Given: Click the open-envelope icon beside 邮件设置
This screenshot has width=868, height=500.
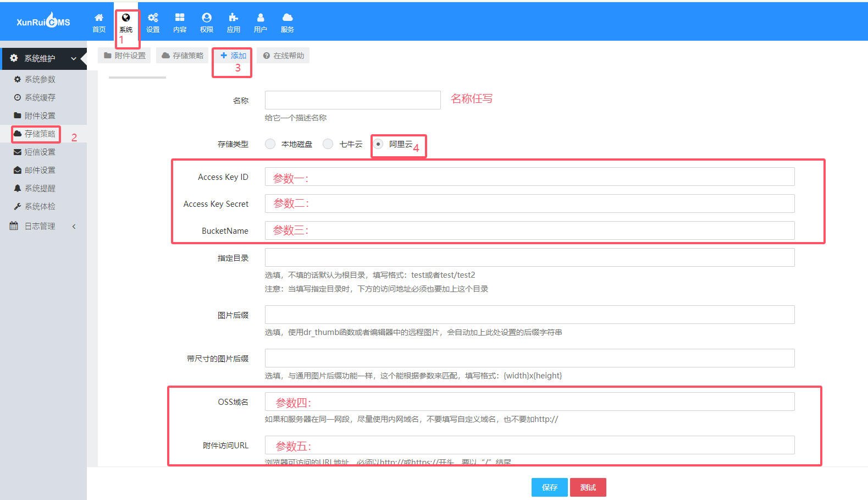Looking at the screenshot, I should point(18,170).
